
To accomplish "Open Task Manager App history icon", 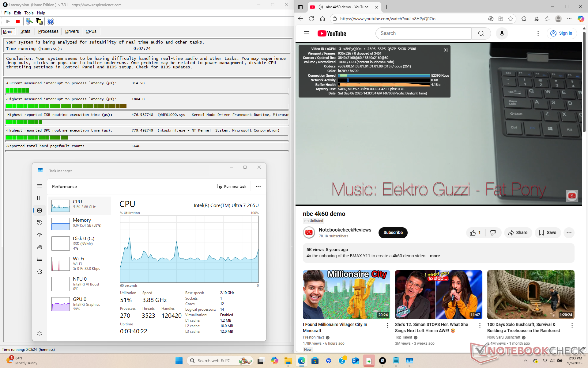I will coord(40,223).
